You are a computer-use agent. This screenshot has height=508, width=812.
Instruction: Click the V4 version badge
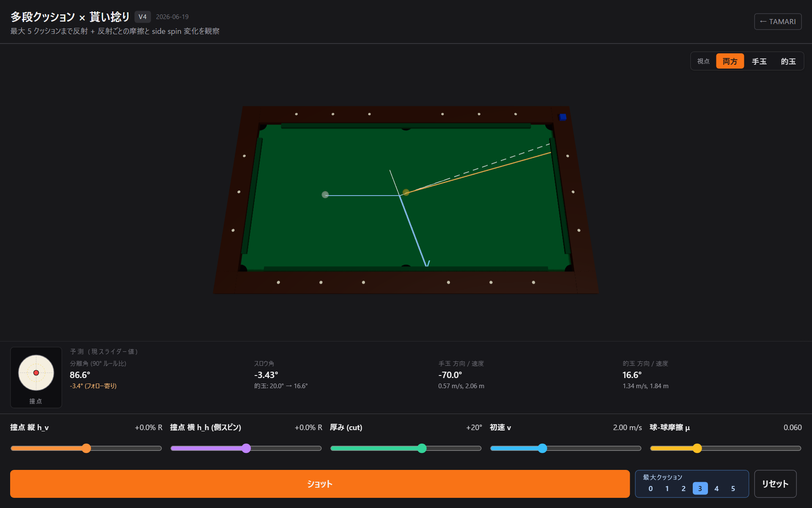coord(143,17)
